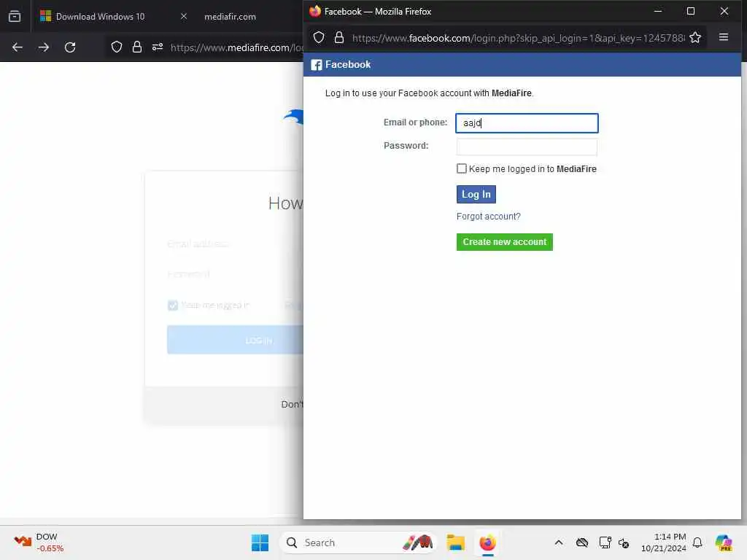747x560 pixels.
Task: Open site permissions icon in MediaFire address bar
Action: coord(158,47)
